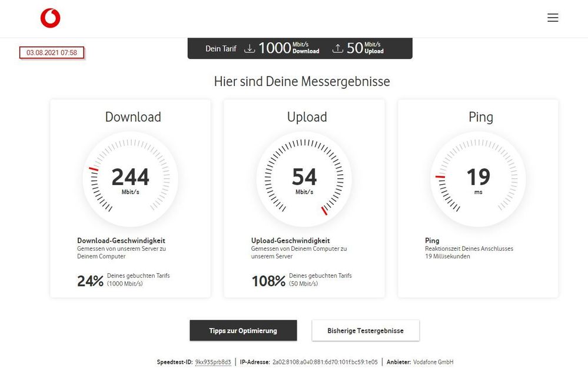
Task: Click the 108% tariff percentage
Action: (x=268, y=280)
